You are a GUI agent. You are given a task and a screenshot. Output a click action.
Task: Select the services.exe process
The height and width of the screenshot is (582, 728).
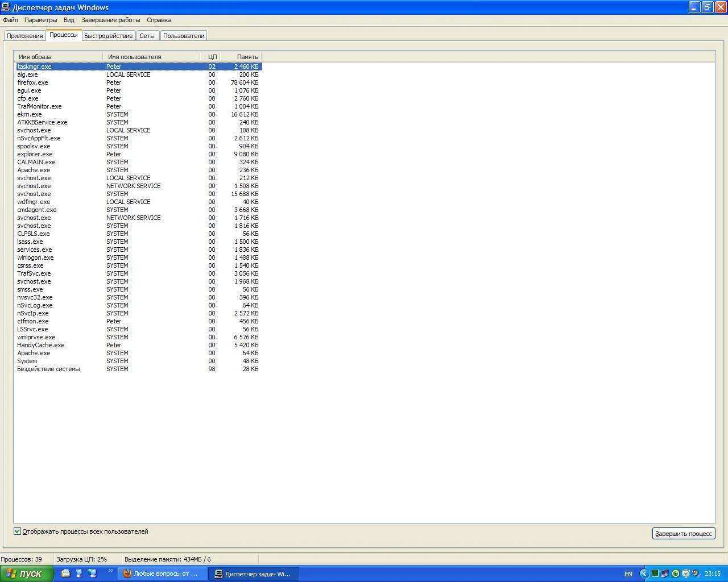[x=138, y=250]
